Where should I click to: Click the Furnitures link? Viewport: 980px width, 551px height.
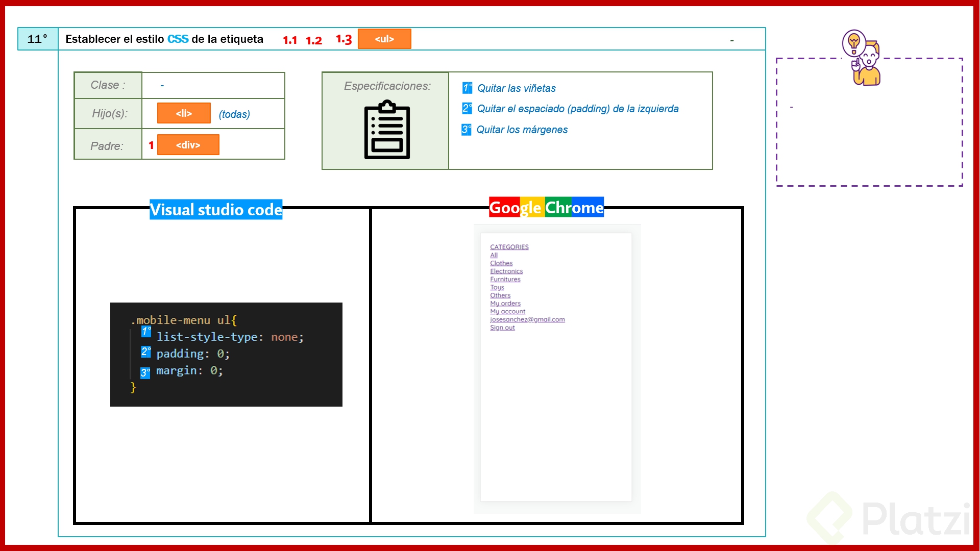tap(505, 279)
